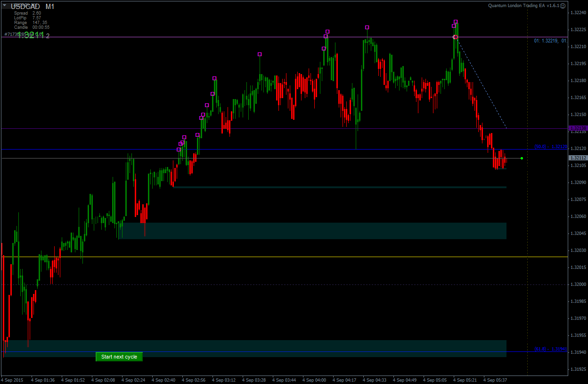This screenshot has height=384, width=588.
Task: Click the highlighted 1.32138 price label
Action: pyautogui.click(x=578, y=128)
